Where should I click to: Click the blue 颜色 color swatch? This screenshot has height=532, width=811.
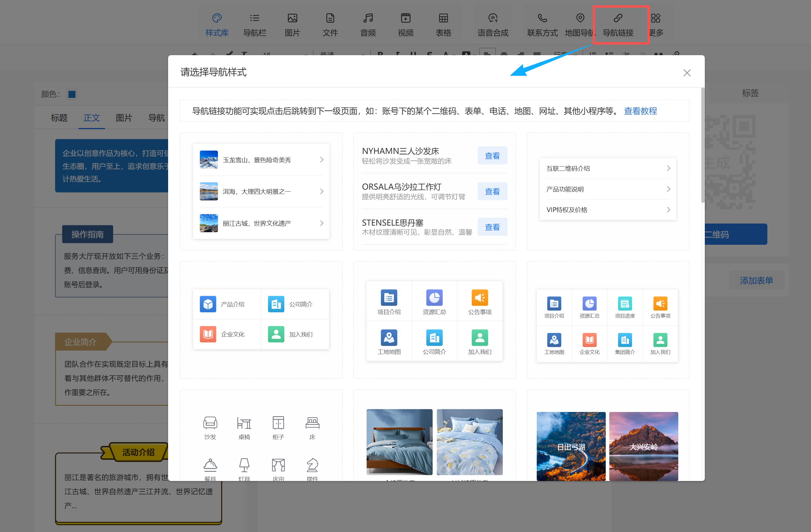[x=72, y=94]
